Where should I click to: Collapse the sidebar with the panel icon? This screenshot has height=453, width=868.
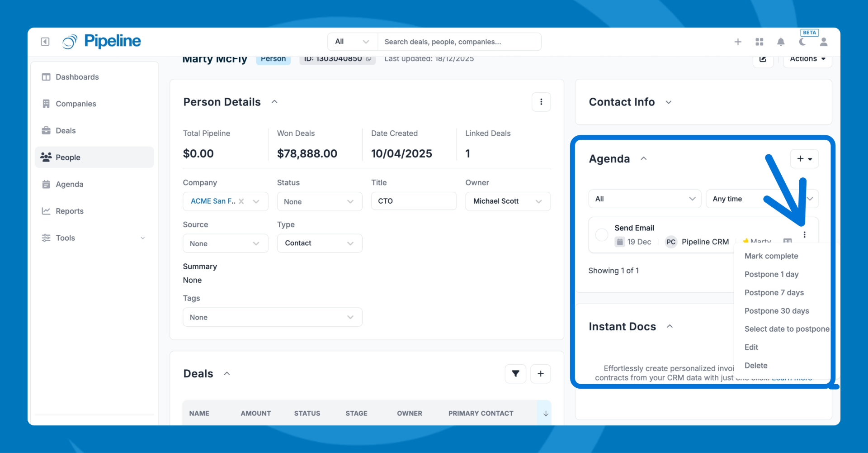pos(45,42)
